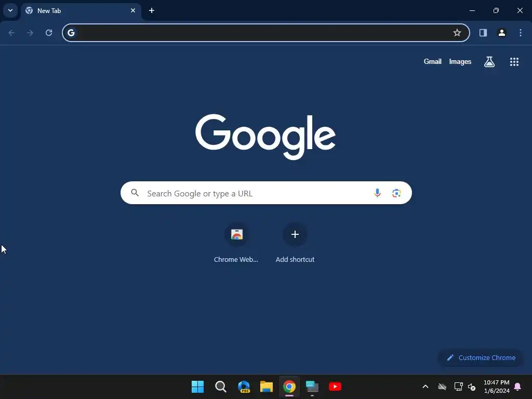This screenshot has height=399, width=532.
Task: Minimize the Chrome window
Action: (x=472, y=10)
